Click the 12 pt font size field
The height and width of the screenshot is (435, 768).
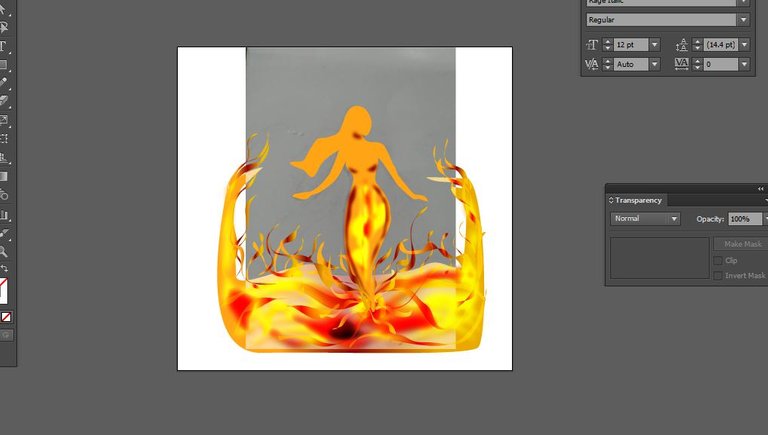click(x=631, y=45)
